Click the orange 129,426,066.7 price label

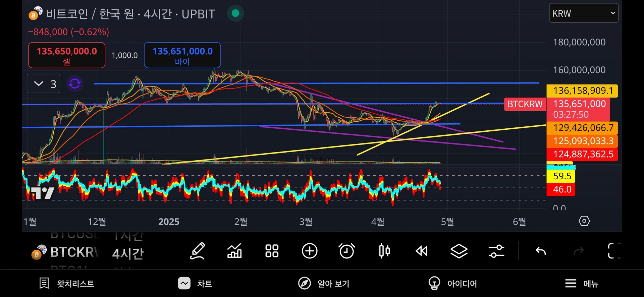(582, 128)
